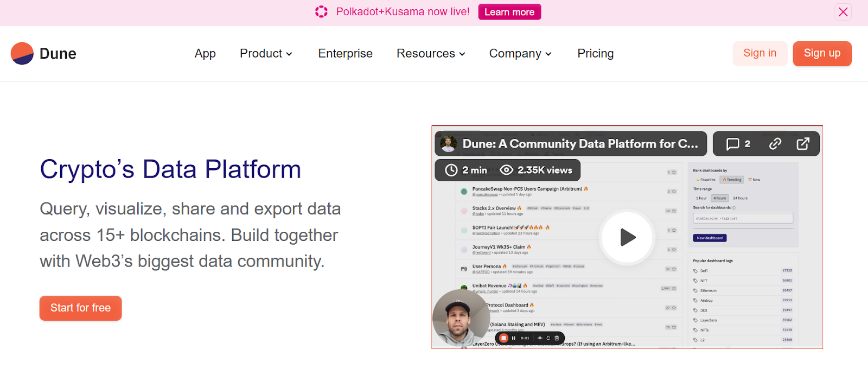The width and height of the screenshot is (868, 368).
Task: Open the Product menu
Action: [266, 53]
